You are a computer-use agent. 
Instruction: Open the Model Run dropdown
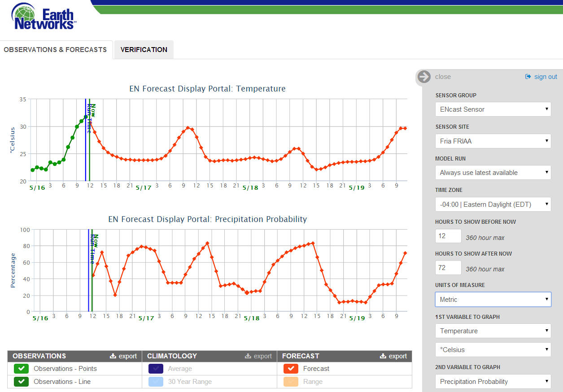[x=493, y=172]
